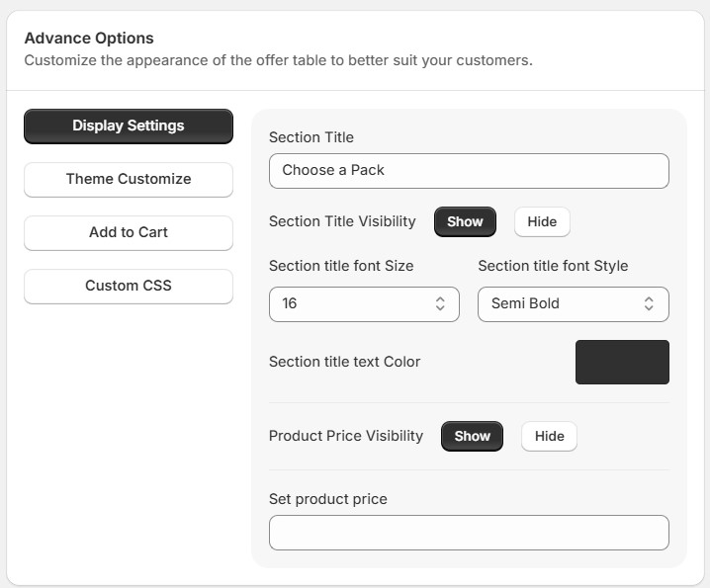Set product price visibility to Show
The height and width of the screenshot is (588, 710).
472,436
